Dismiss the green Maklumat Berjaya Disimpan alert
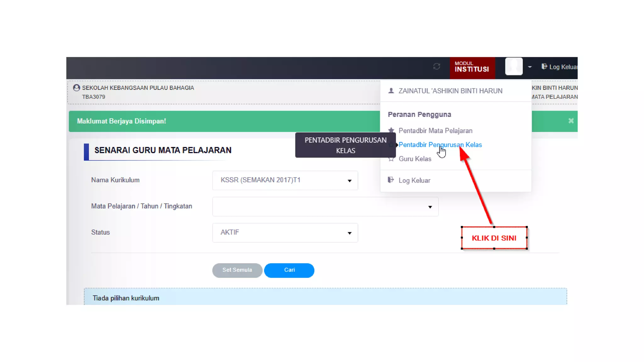644x362 pixels. (x=571, y=121)
